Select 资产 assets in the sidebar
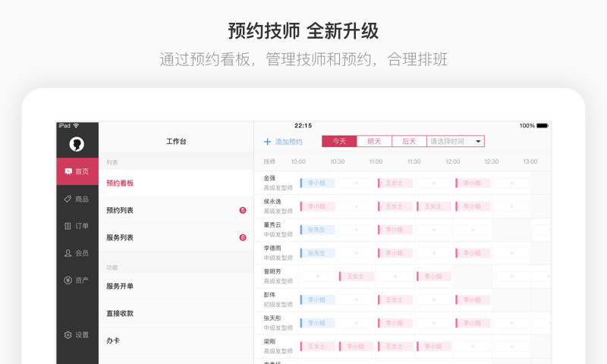This screenshot has width=607, height=364. click(77, 281)
